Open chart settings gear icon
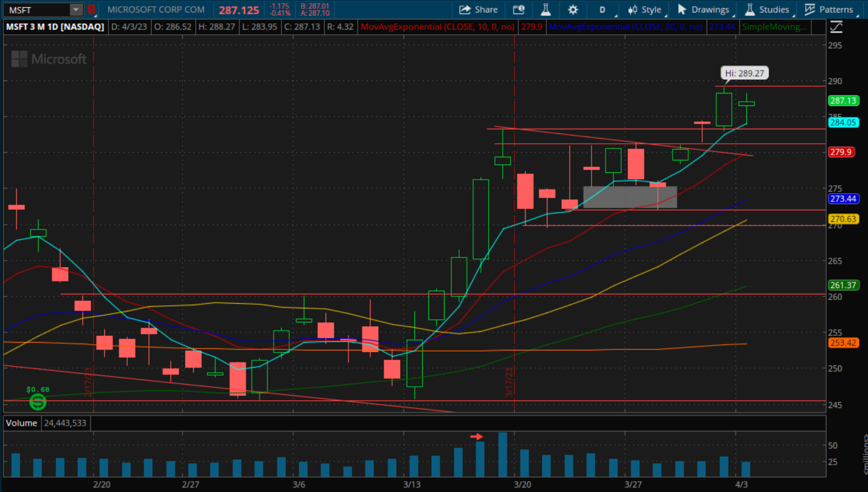This screenshot has width=868, height=492. pos(573,9)
